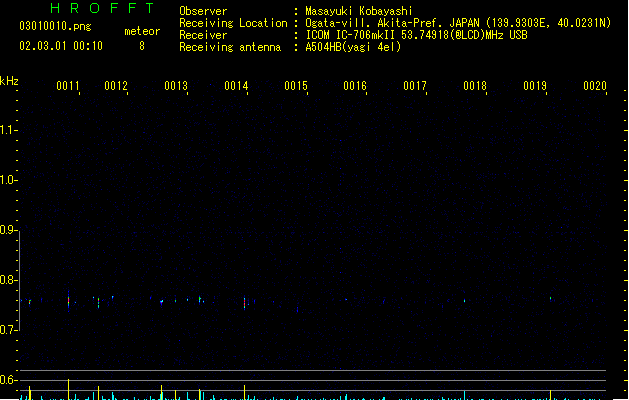
Task: Click the 0.9 kHz axis label
Action: (7, 230)
